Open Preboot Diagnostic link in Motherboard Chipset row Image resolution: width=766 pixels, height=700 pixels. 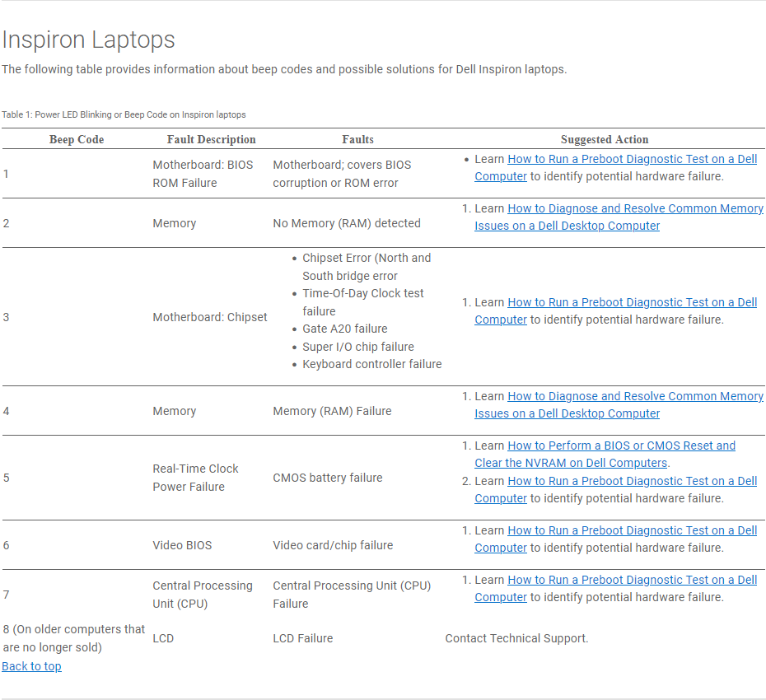click(632, 302)
